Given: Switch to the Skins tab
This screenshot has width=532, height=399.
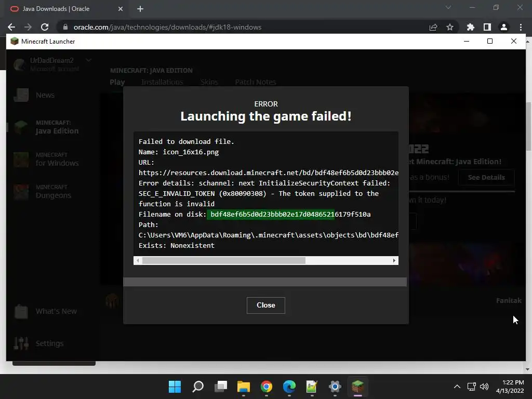Looking at the screenshot, I should point(209,82).
